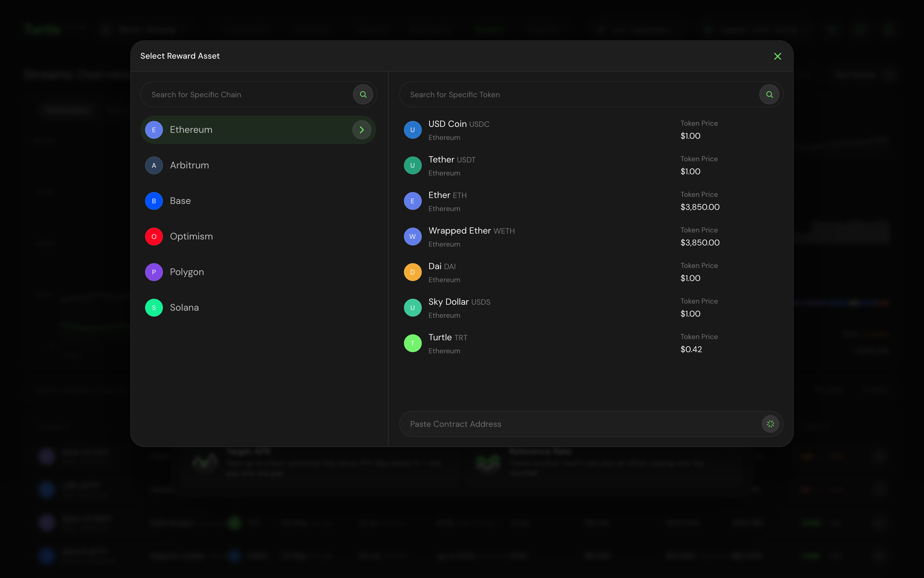Click the Solana chain avatar icon
924x578 pixels.
(154, 308)
